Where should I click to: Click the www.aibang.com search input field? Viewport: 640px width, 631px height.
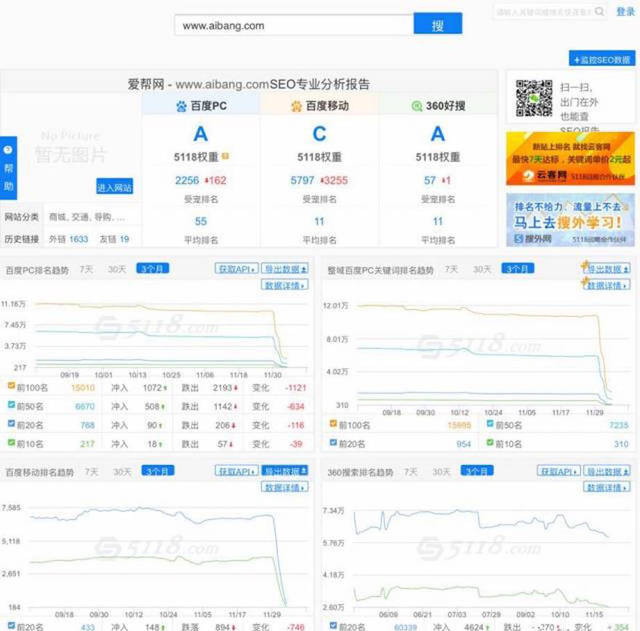(292, 25)
